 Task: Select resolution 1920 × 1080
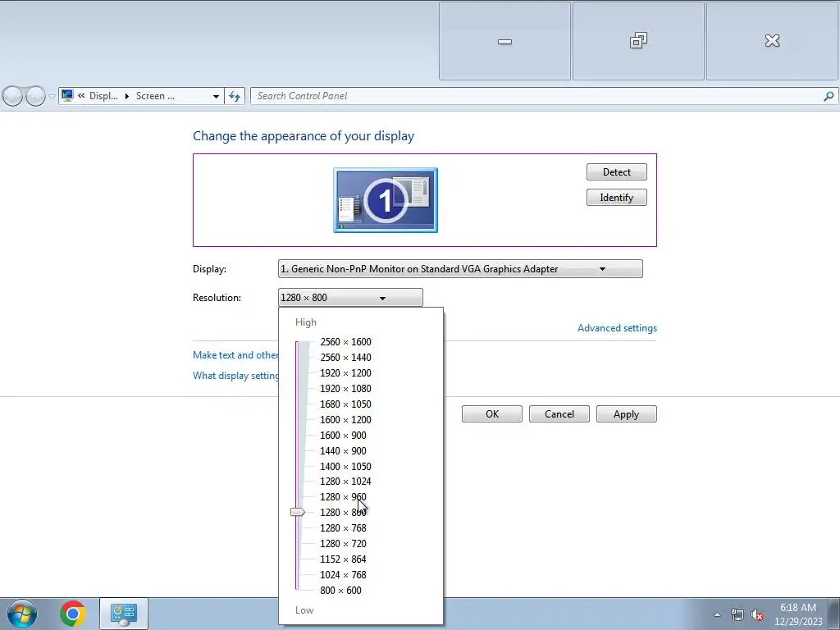[x=345, y=388]
